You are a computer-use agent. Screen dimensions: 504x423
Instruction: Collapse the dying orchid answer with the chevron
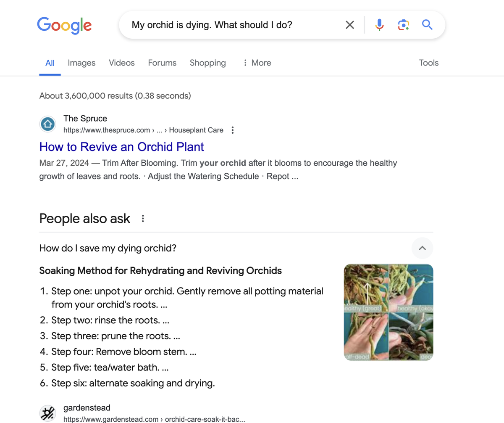coord(422,248)
